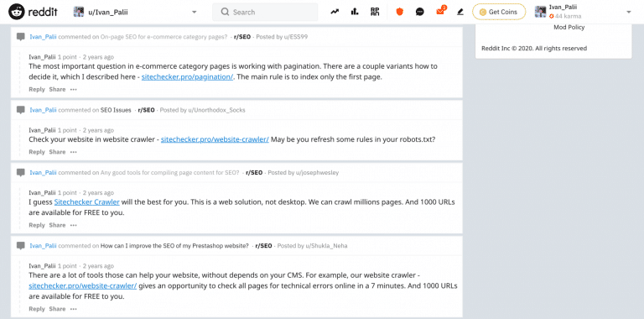Image resolution: width=644 pixels, height=319 pixels.
Task: Open the user account menu arrow
Action: 628,12
